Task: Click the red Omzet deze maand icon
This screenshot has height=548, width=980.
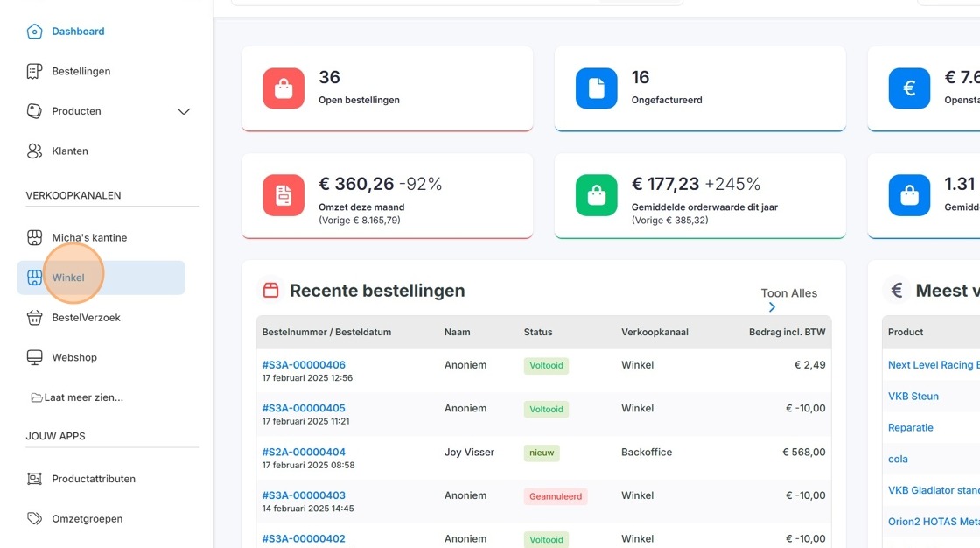Action: (283, 195)
